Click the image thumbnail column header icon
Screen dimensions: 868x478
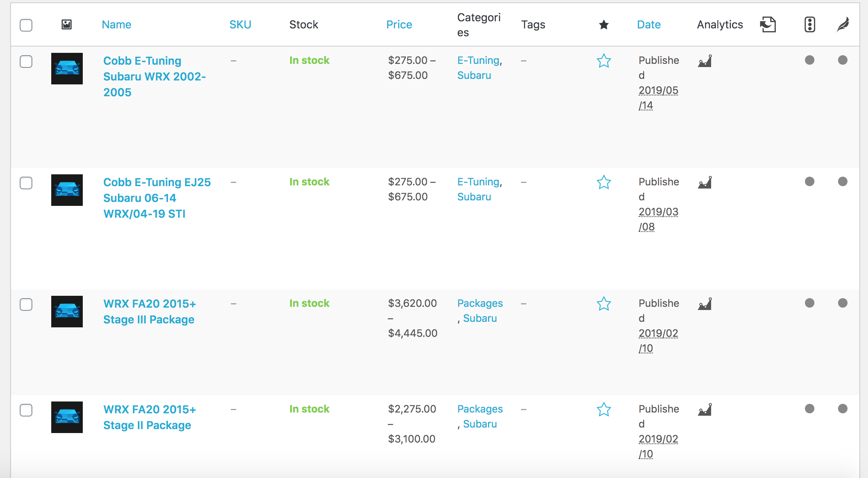tap(67, 24)
